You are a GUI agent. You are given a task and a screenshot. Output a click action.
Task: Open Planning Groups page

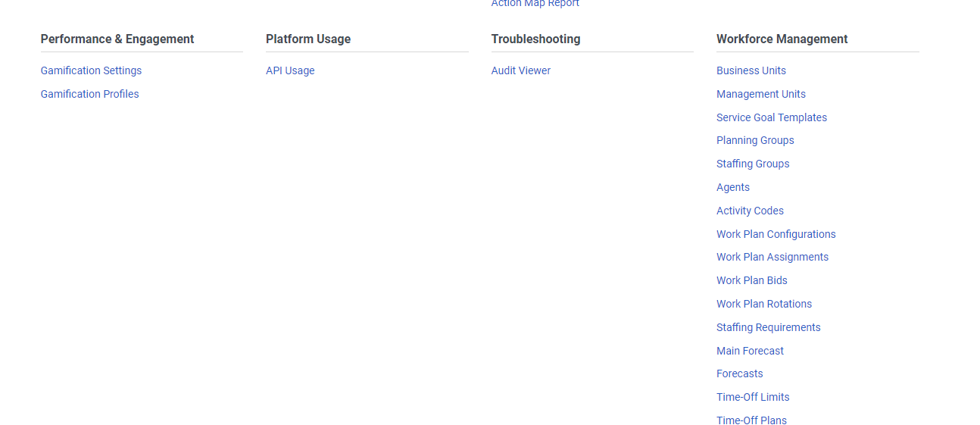coord(755,140)
